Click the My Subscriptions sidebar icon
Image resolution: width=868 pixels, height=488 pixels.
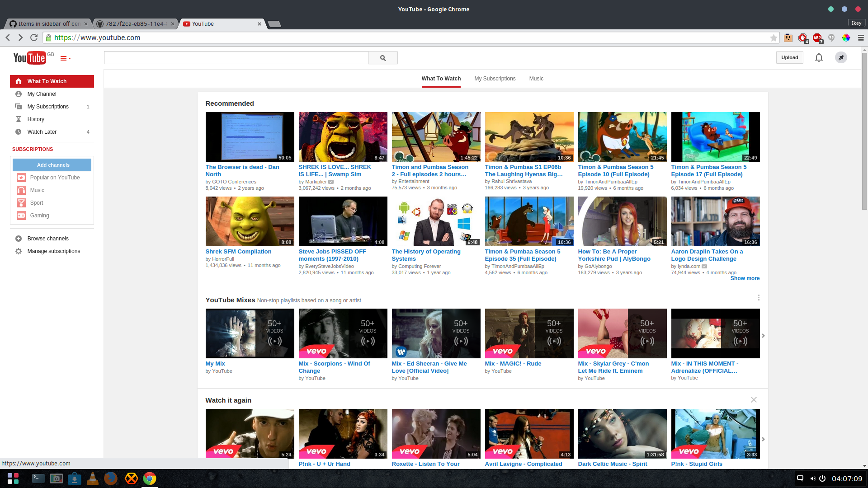[19, 107]
